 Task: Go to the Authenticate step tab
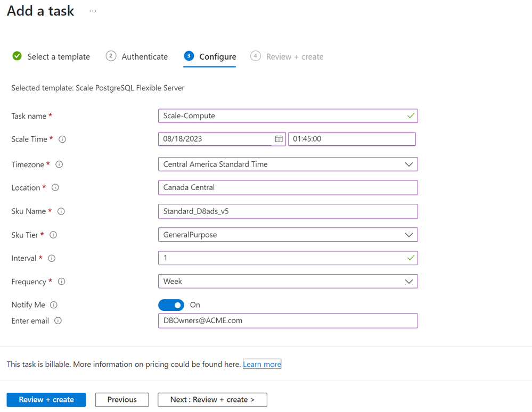pos(137,56)
